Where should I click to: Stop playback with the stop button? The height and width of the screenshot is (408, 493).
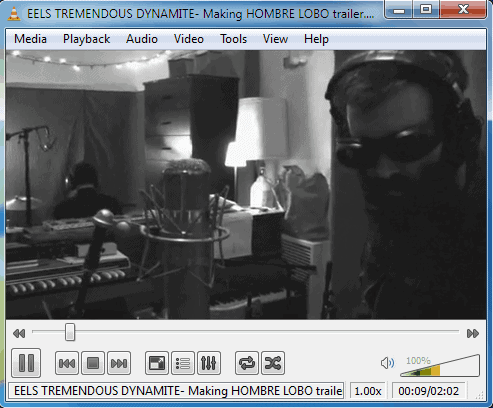click(93, 363)
